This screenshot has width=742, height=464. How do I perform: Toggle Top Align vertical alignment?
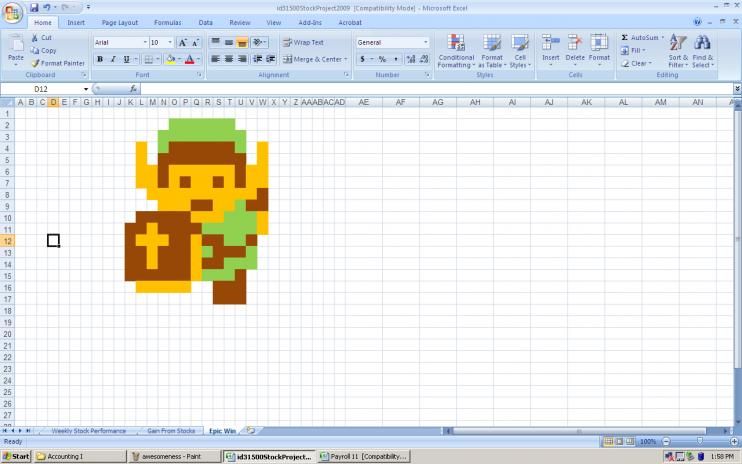coord(215,43)
